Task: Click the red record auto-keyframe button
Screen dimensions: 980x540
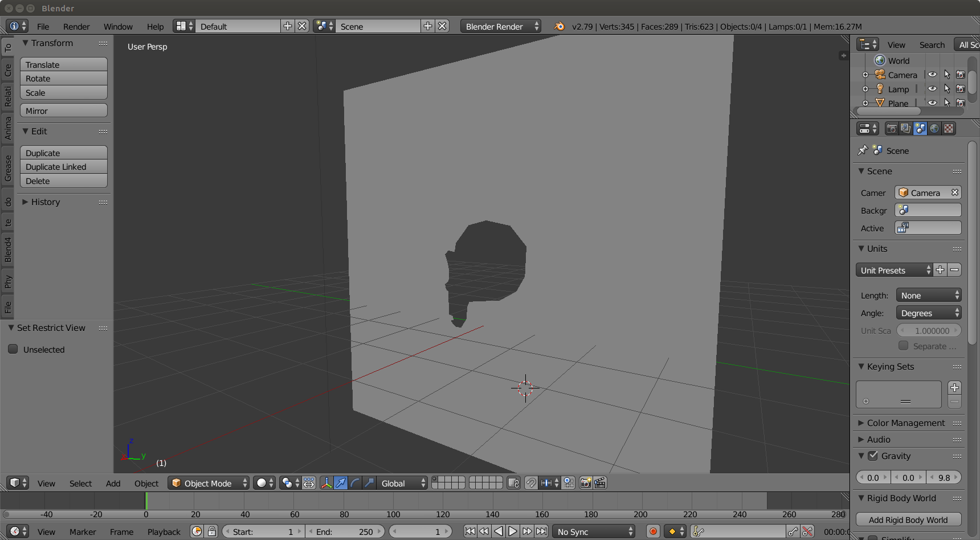Action: (653, 531)
